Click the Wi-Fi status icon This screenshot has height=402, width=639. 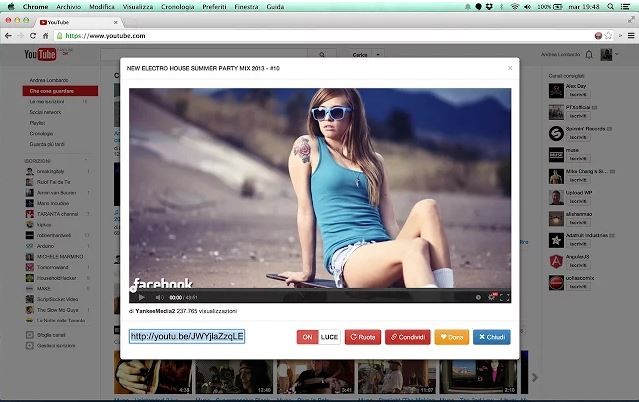tap(515, 7)
